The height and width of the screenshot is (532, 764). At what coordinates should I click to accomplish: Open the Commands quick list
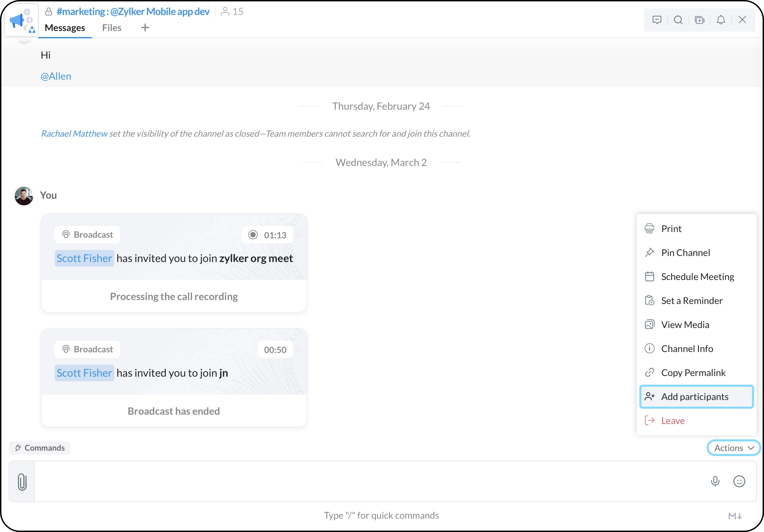(40, 448)
